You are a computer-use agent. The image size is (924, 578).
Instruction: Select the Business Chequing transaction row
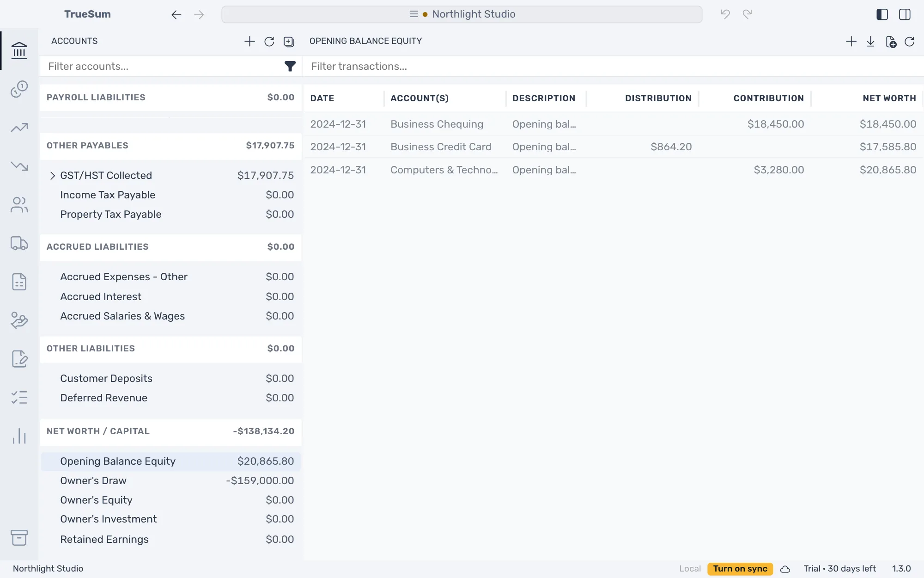pyautogui.click(x=613, y=124)
